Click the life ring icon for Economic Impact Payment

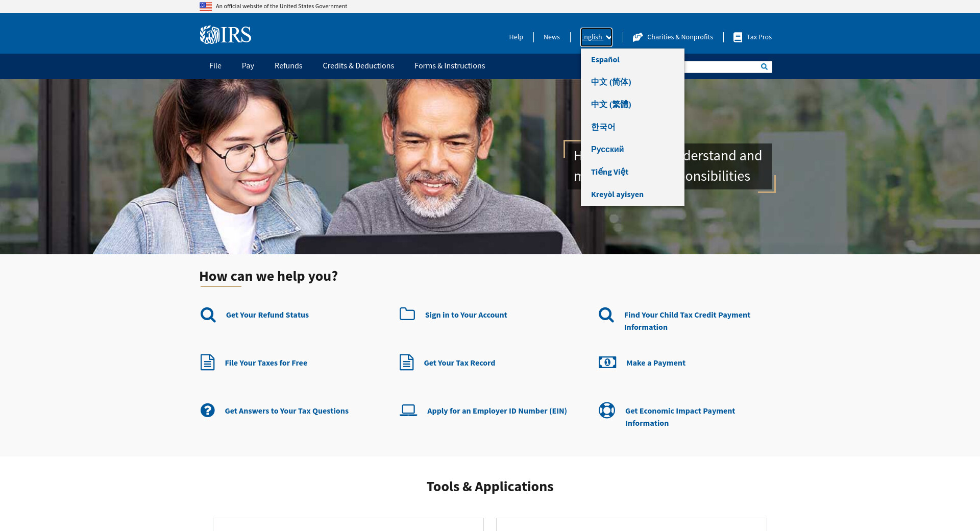(x=606, y=411)
